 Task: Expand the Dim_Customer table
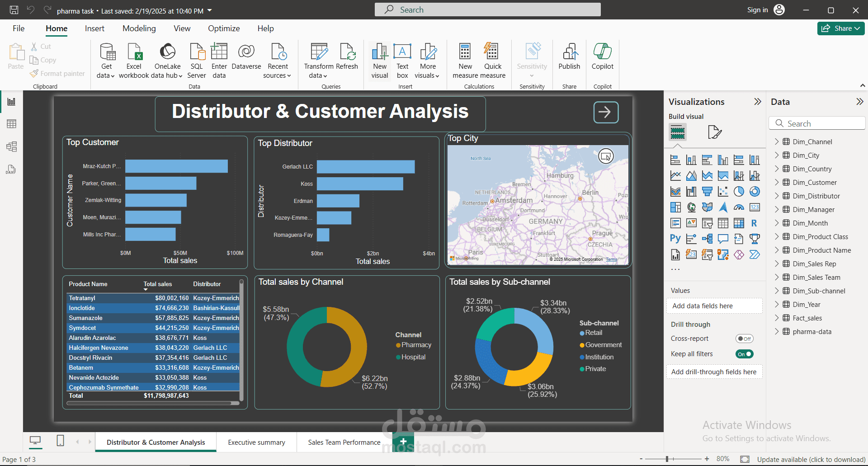(777, 182)
